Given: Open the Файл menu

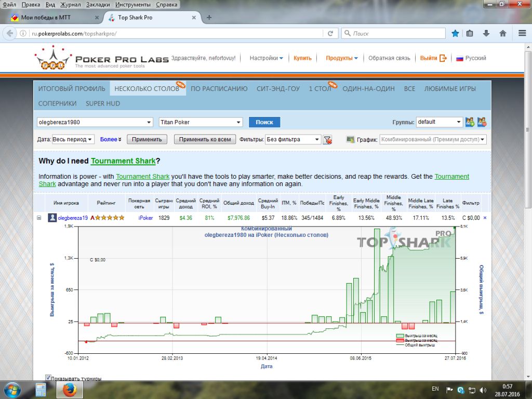Looking at the screenshot, I should point(9,4).
